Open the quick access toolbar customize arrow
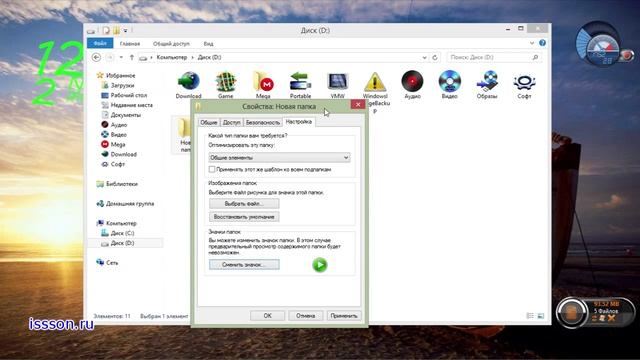640x360 pixels. tap(125, 31)
